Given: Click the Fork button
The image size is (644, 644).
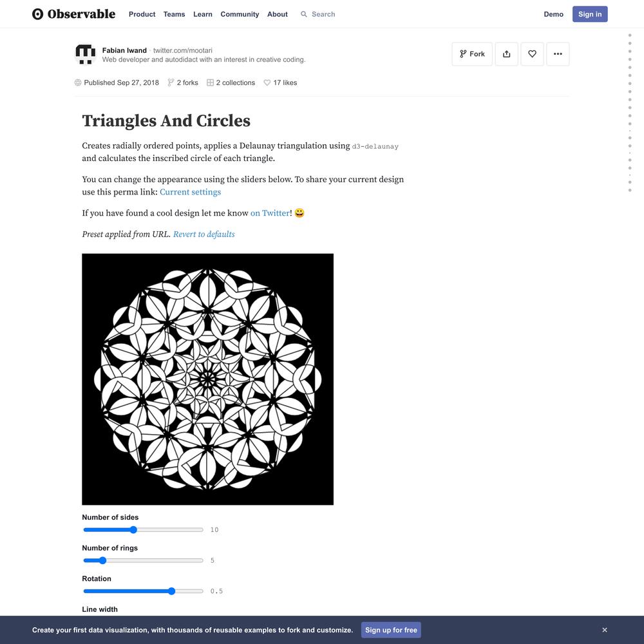Looking at the screenshot, I should point(472,54).
